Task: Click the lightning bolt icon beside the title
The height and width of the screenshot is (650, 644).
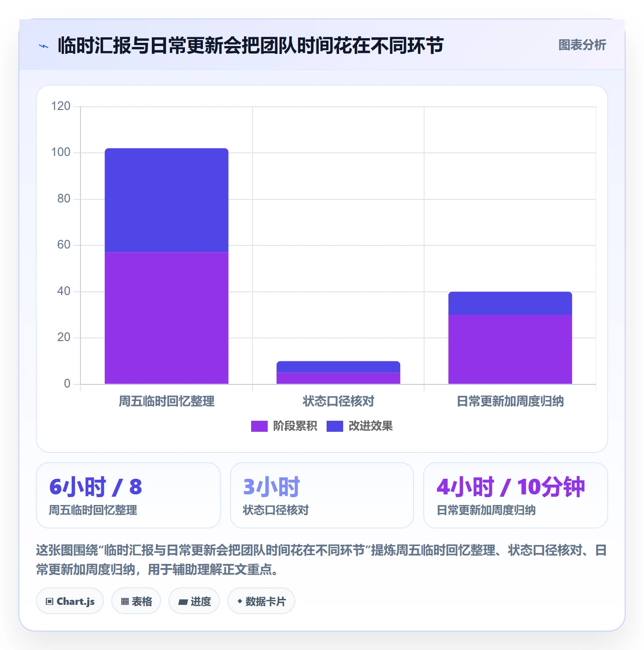Action: (44, 46)
